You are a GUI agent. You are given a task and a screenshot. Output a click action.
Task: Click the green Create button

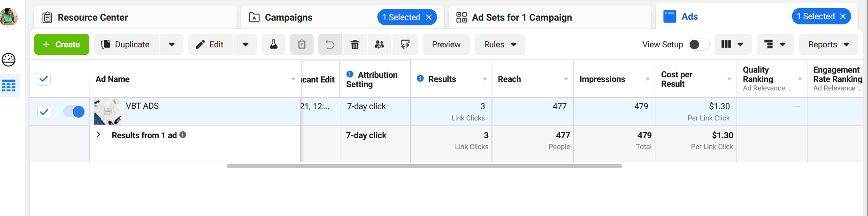tap(61, 45)
